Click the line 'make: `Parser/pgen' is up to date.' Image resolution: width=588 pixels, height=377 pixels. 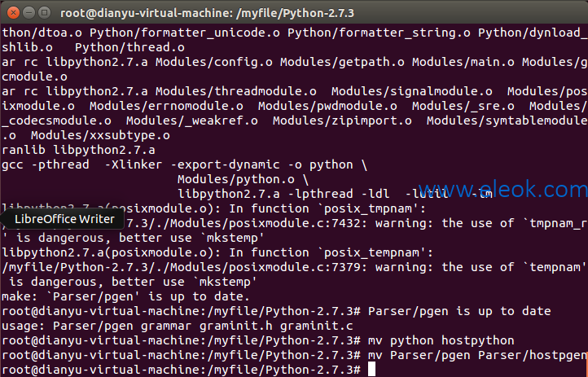126,296
